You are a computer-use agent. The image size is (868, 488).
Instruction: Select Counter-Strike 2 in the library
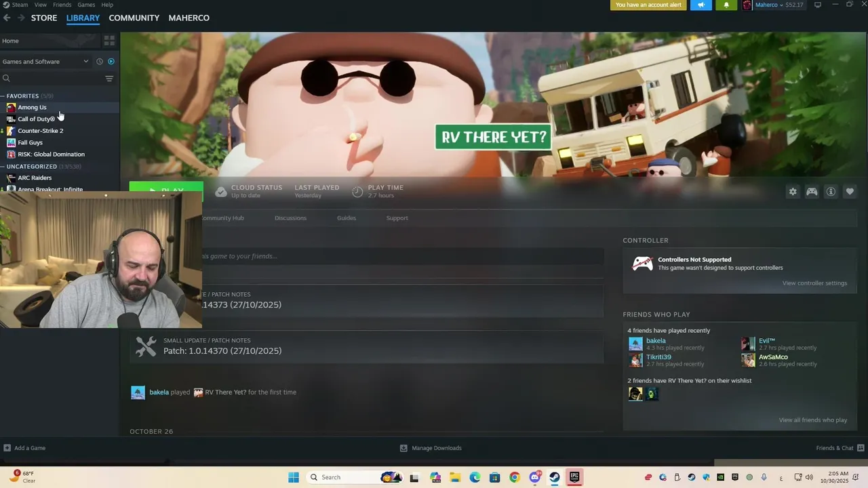[x=40, y=131]
